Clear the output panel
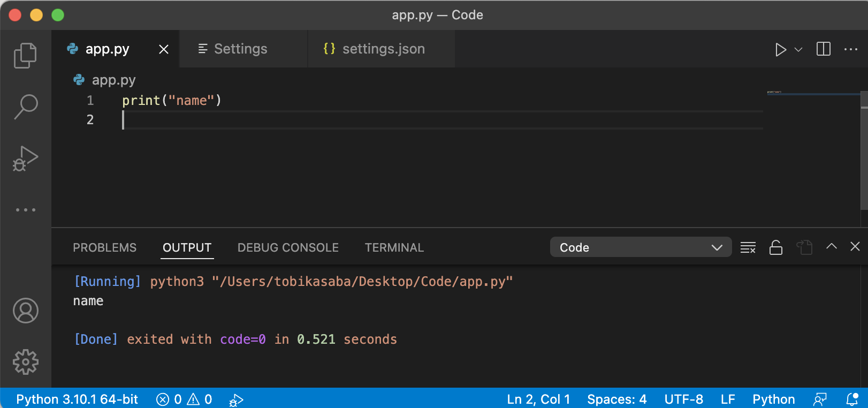The width and height of the screenshot is (868, 408). pos(748,247)
